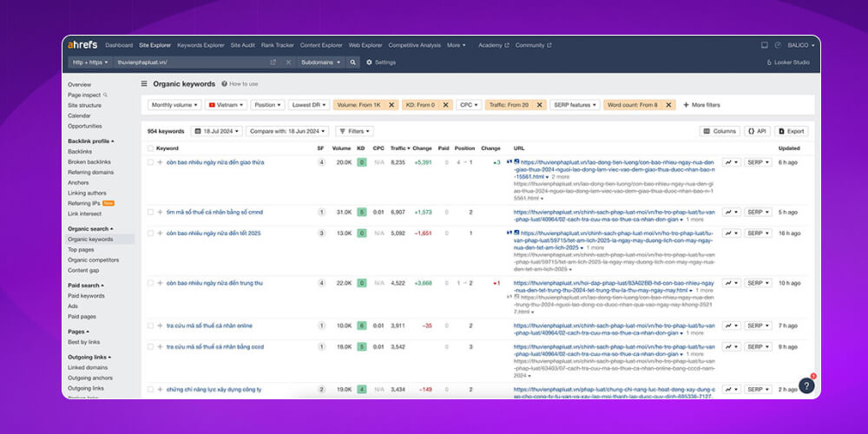Image resolution: width=868 pixels, height=434 pixels.
Task: Open trend chart for first keyword row
Action: pos(730,162)
